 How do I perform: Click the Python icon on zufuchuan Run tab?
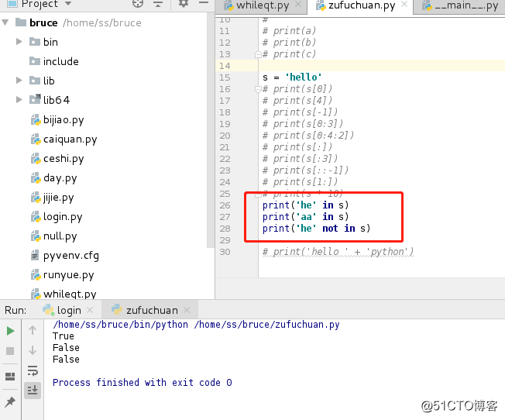coord(117,310)
